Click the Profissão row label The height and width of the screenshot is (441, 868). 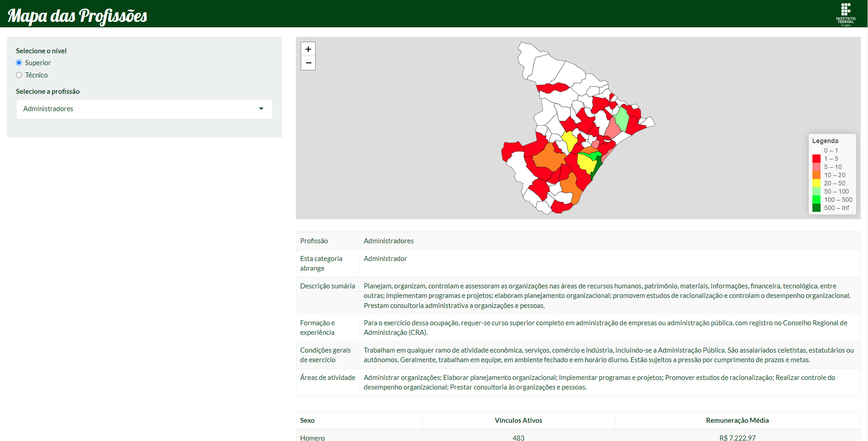click(x=314, y=241)
